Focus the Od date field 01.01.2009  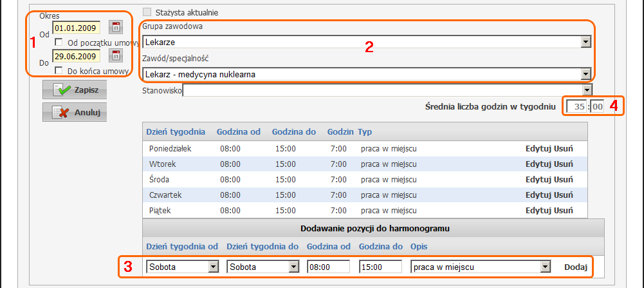coord(77,28)
